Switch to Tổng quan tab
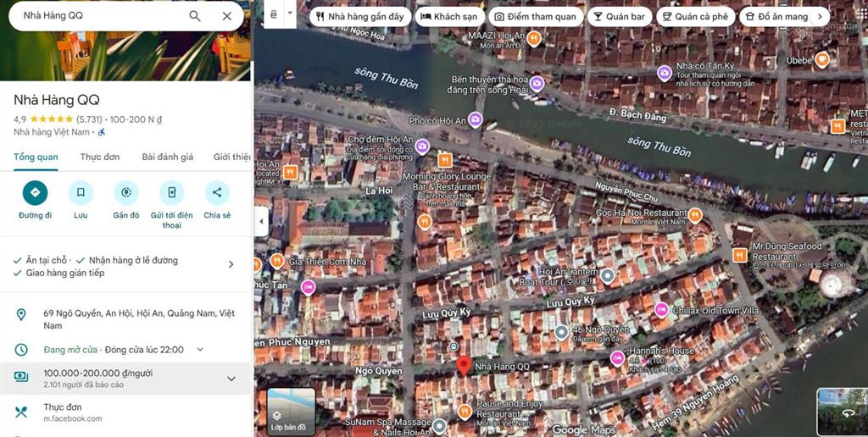This screenshot has width=868, height=437. [36, 157]
